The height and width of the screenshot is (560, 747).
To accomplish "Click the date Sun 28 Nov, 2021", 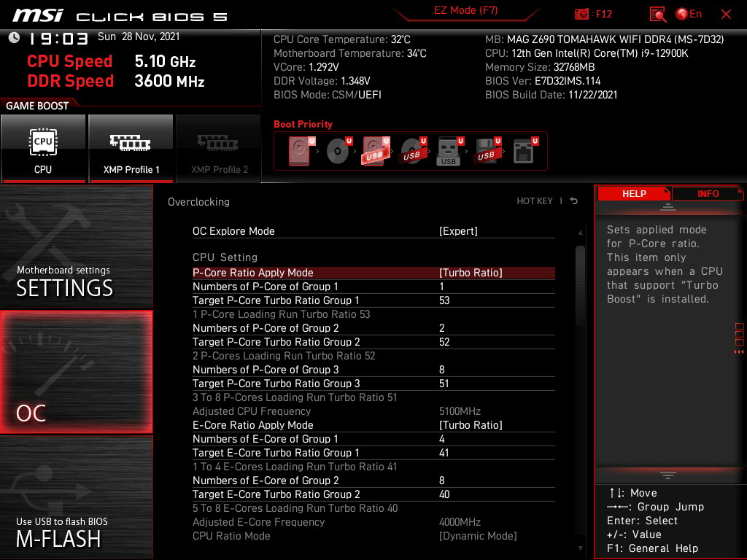I will tap(139, 36).
